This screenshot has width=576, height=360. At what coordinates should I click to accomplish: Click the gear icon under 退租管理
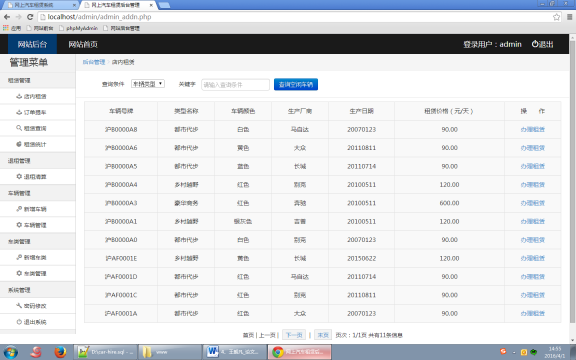click(x=19, y=177)
